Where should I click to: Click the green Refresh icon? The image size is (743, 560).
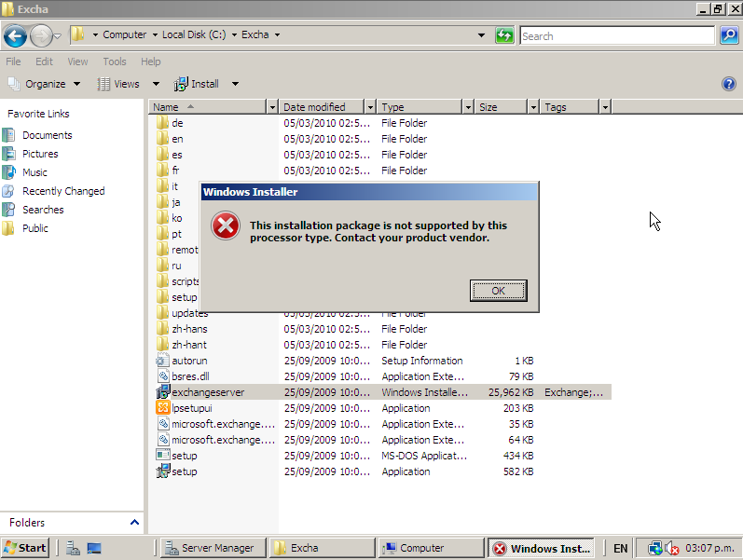click(504, 35)
